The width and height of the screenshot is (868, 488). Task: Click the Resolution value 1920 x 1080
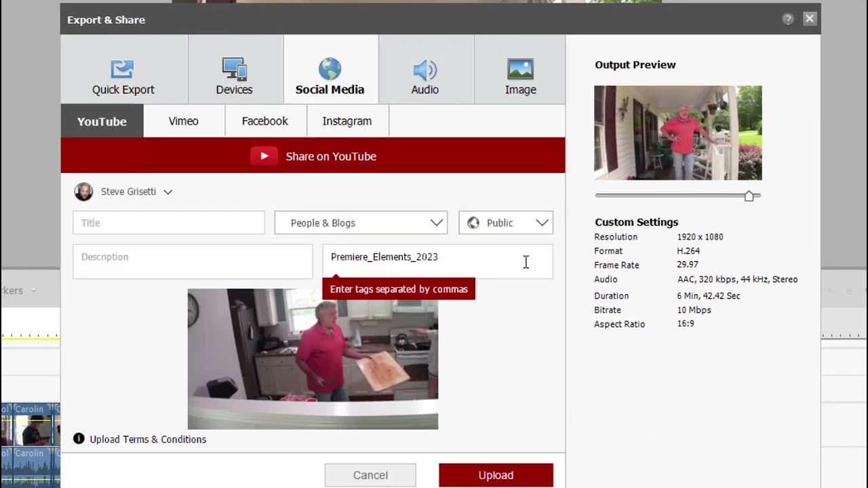700,237
